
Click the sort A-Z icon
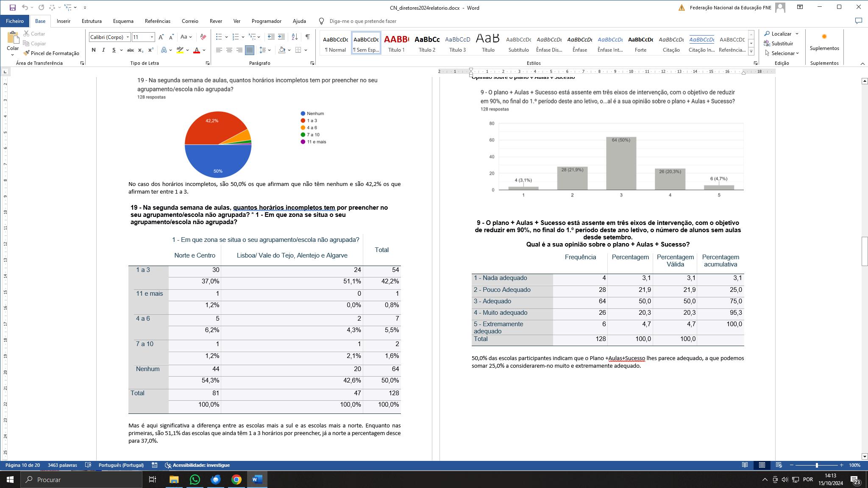pyautogui.click(x=295, y=37)
